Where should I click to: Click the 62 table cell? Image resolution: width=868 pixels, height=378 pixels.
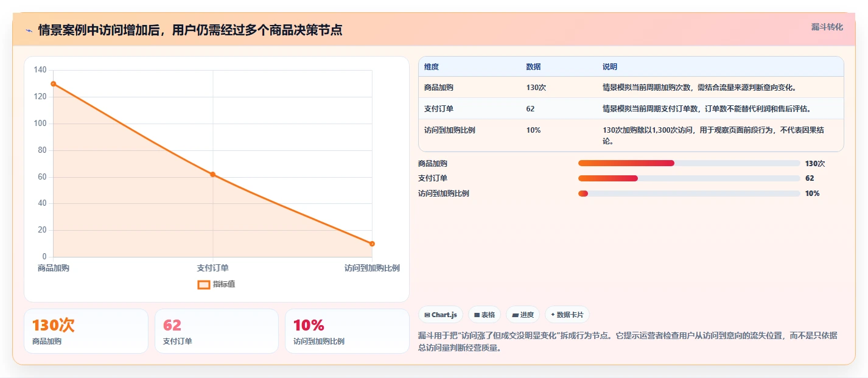pyautogui.click(x=531, y=109)
